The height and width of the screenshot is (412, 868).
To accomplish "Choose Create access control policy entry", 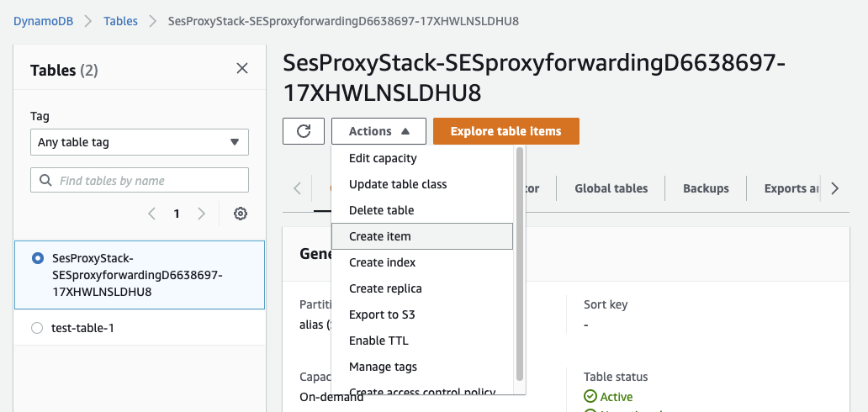I will [422, 390].
